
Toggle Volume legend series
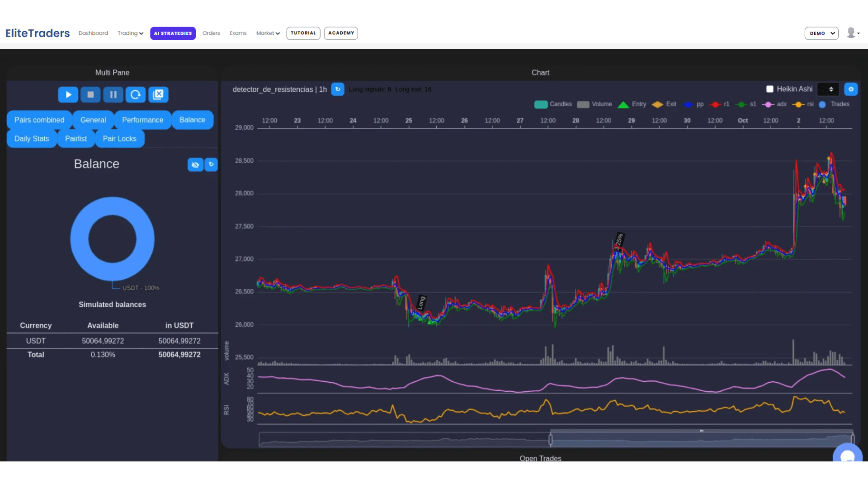(594, 104)
